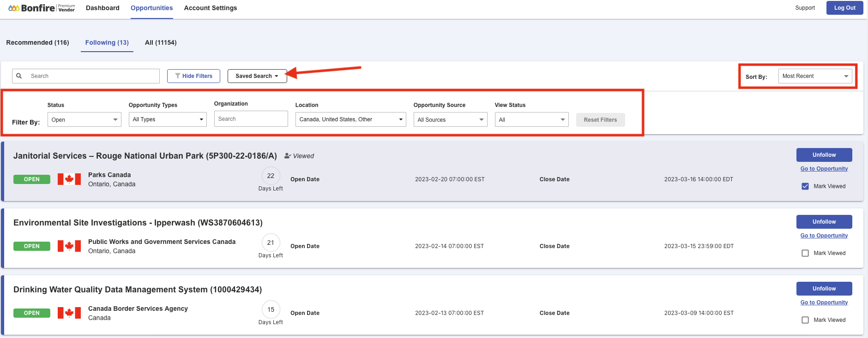Open the Opportunities menu item
The width and height of the screenshot is (868, 338).
tap(152, 8)
